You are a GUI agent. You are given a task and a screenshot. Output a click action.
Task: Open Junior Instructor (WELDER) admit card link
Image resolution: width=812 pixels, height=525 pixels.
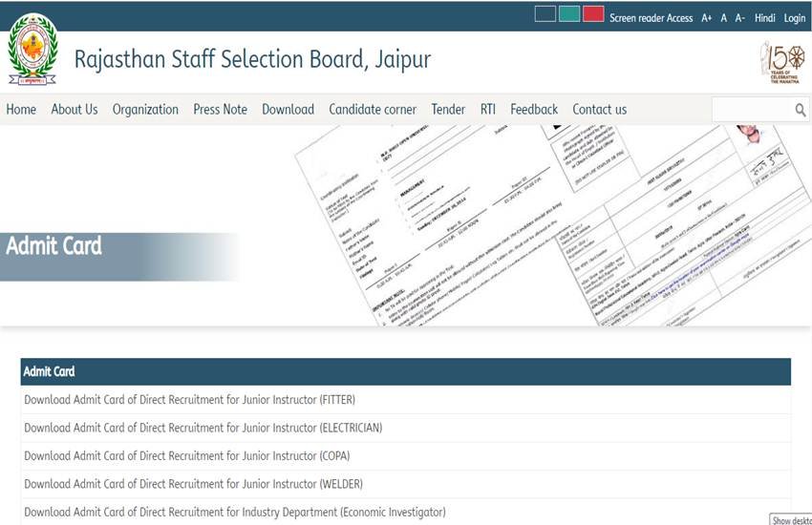(x=193, y=484)
